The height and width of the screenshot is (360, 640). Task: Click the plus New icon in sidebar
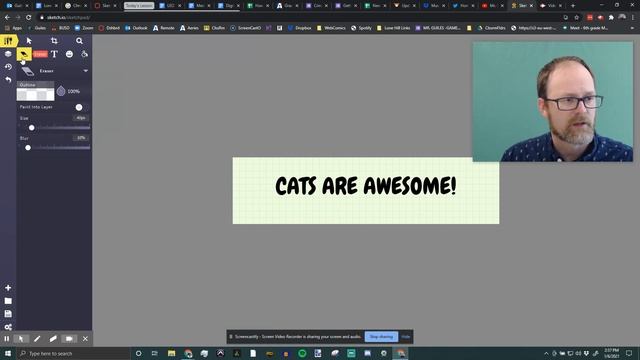8,288
